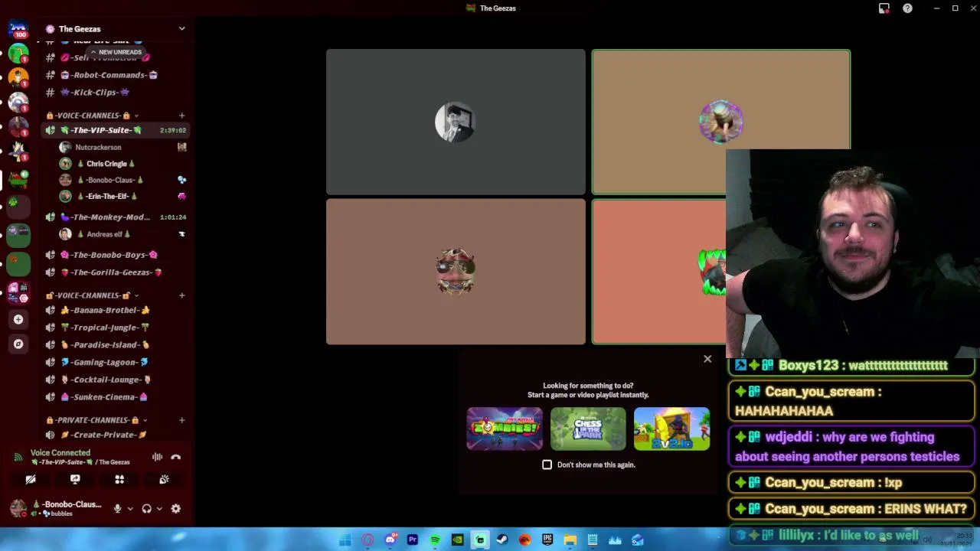
Task: Collapse the second VOICE-CHANNELS category
Action: pos(93,295)
